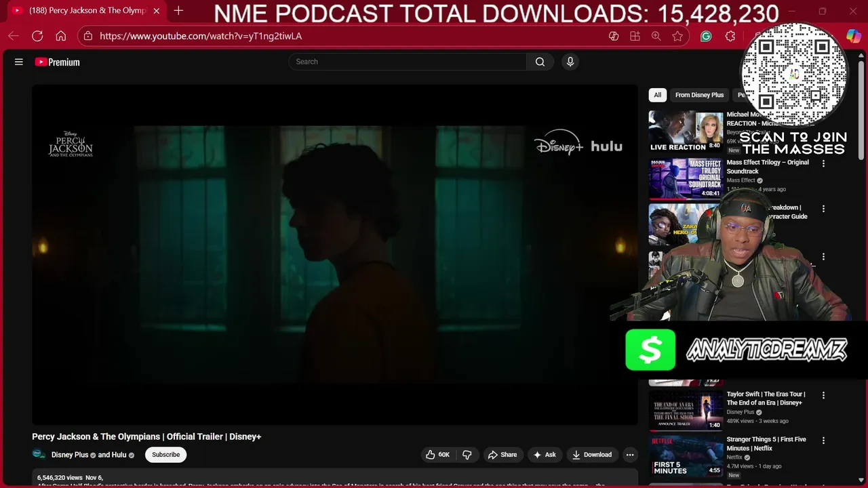Open Taylor Swift Eras Tour thumbnail

pos(686,410)
